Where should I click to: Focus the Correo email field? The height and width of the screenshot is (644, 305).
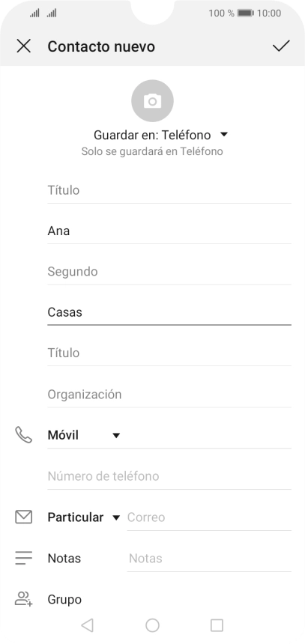[x=209, y=517]
